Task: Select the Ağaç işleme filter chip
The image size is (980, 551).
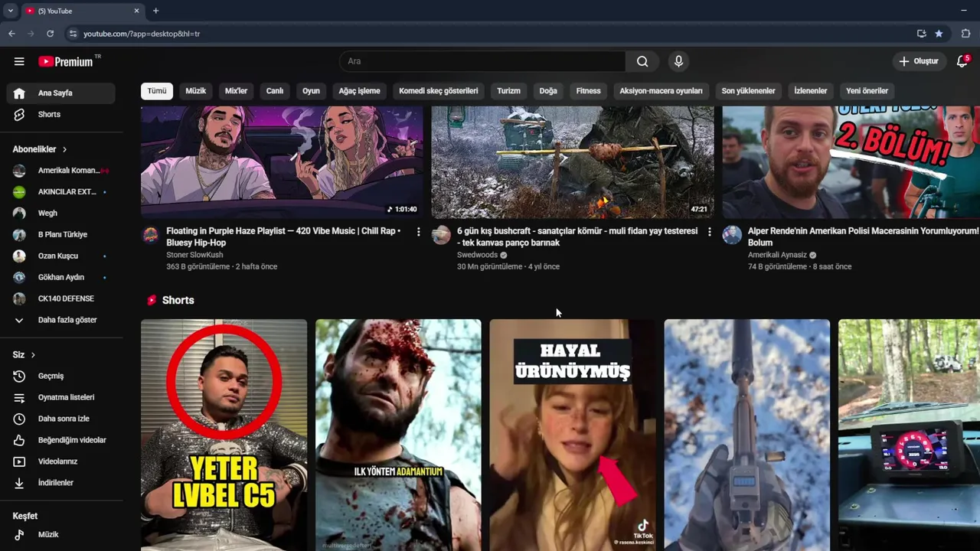Action: 359,91
